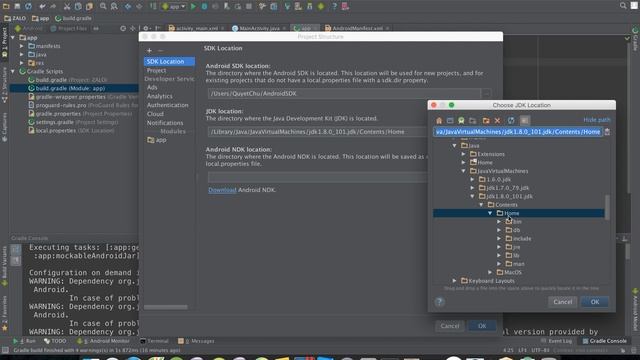Toggle show hidden files icon in JDK chooser
This screenshot has height=360, width=640.
coord(524,120)
